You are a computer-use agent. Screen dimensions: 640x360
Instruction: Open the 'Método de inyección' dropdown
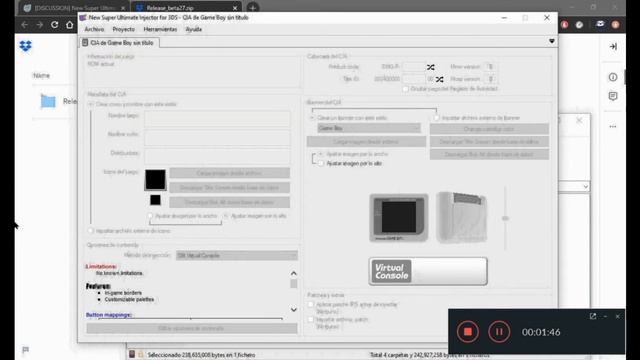click(x=237, y=256)
